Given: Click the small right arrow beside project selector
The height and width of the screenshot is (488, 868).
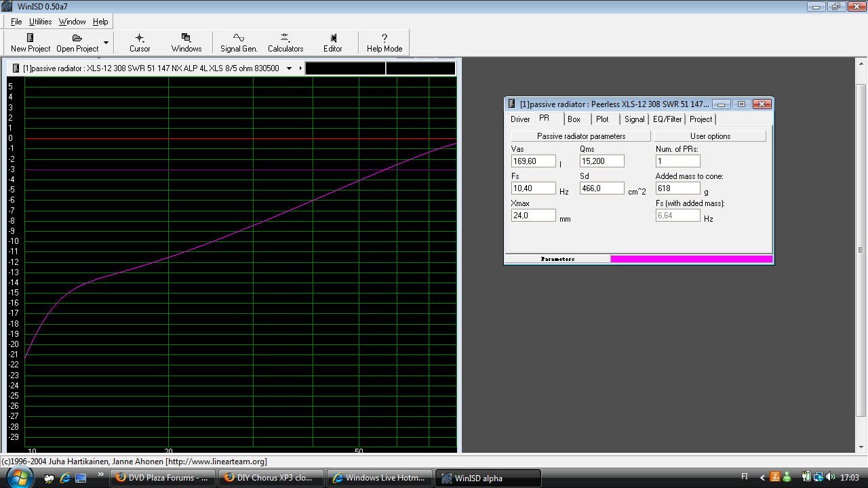Looking at the screenshot, I should click(300, 68).
